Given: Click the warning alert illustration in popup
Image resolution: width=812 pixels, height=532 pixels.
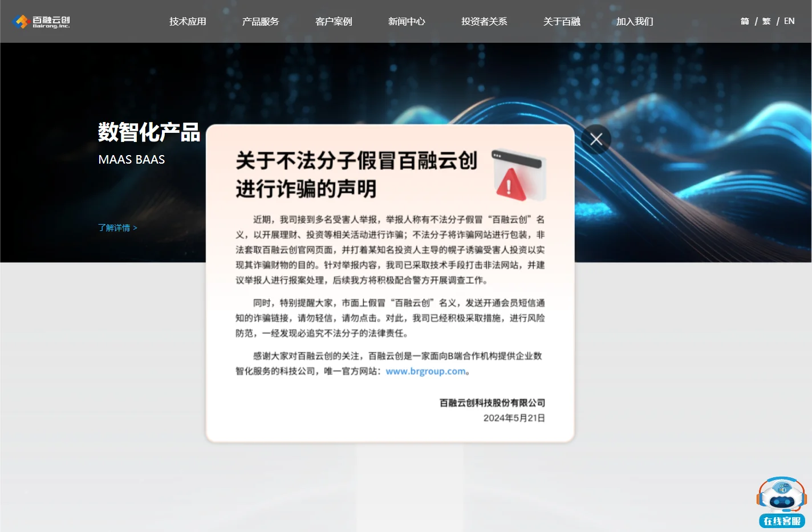Looking at the screenshot, I should coord(519,175).
